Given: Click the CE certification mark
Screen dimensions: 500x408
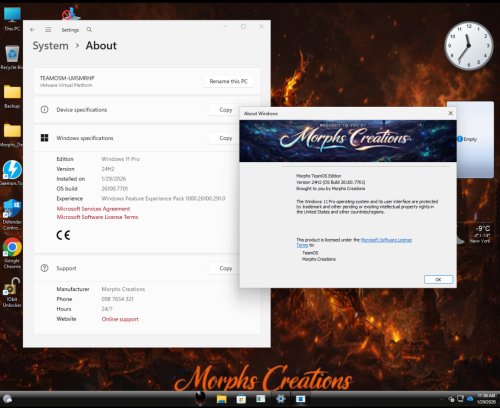Looking at the screenshot, I should (x=63, y=235).
